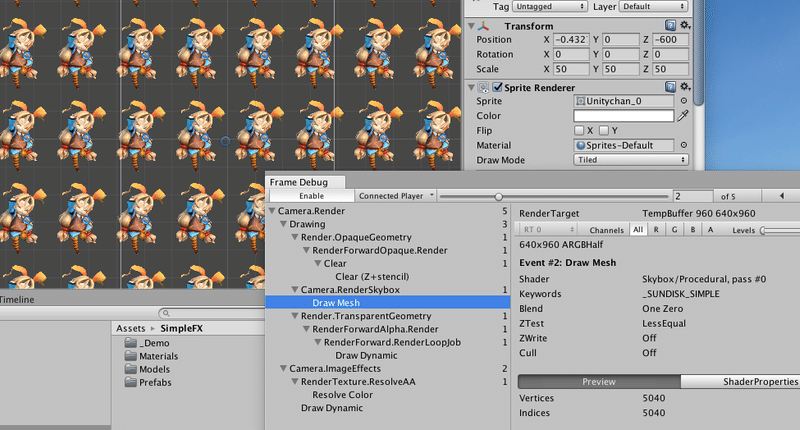
Task: Collapse the Camera.Render tree node
Action: (272, 211)
